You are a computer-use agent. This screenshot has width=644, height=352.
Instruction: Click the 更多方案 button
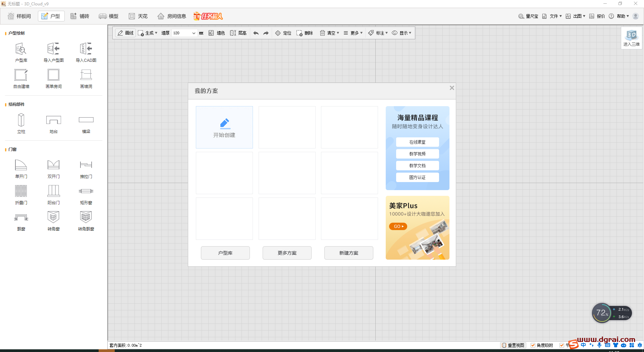click(287, 253)
